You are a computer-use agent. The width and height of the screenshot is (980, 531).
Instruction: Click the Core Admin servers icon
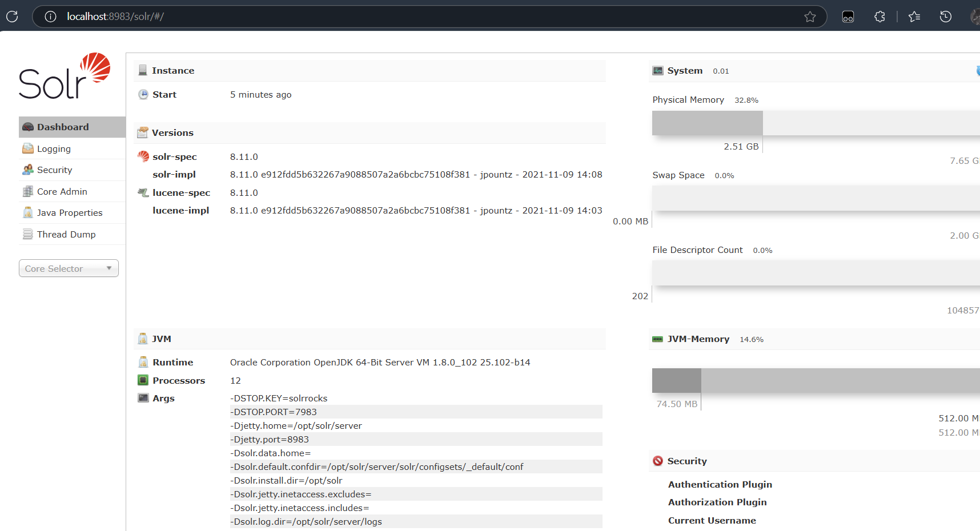tap(28, 191)
